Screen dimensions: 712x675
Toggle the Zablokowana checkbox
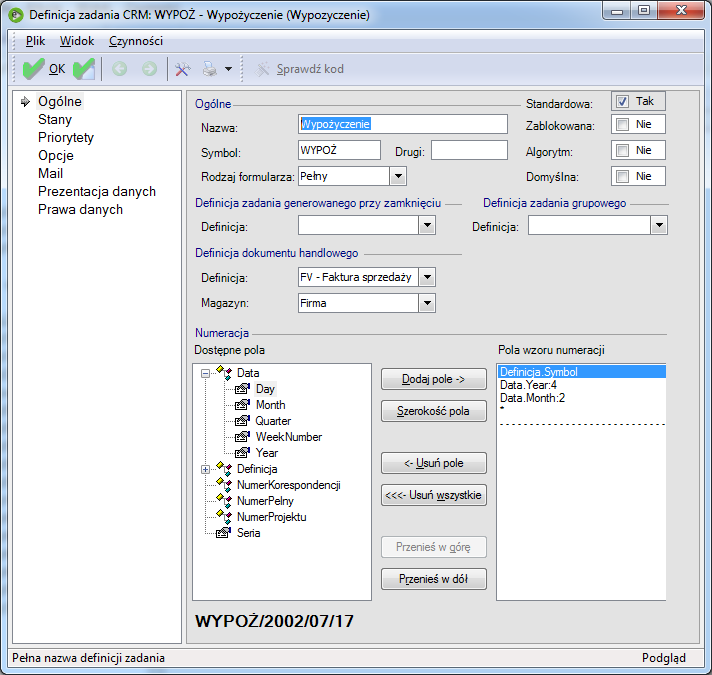click(x=623, y=124)
